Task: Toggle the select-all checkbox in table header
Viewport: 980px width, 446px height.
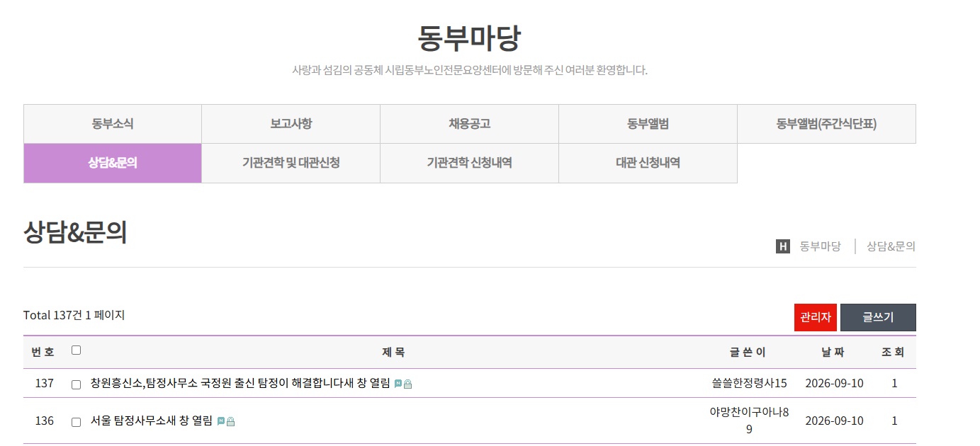Action: pyautogui.click(x=77, y=350)
